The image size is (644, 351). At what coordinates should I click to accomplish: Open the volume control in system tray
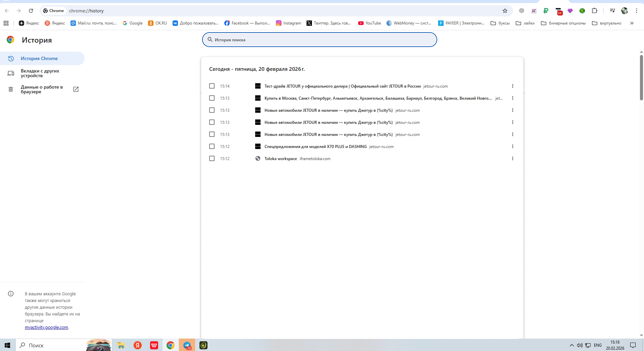click(x=580, y=345)
